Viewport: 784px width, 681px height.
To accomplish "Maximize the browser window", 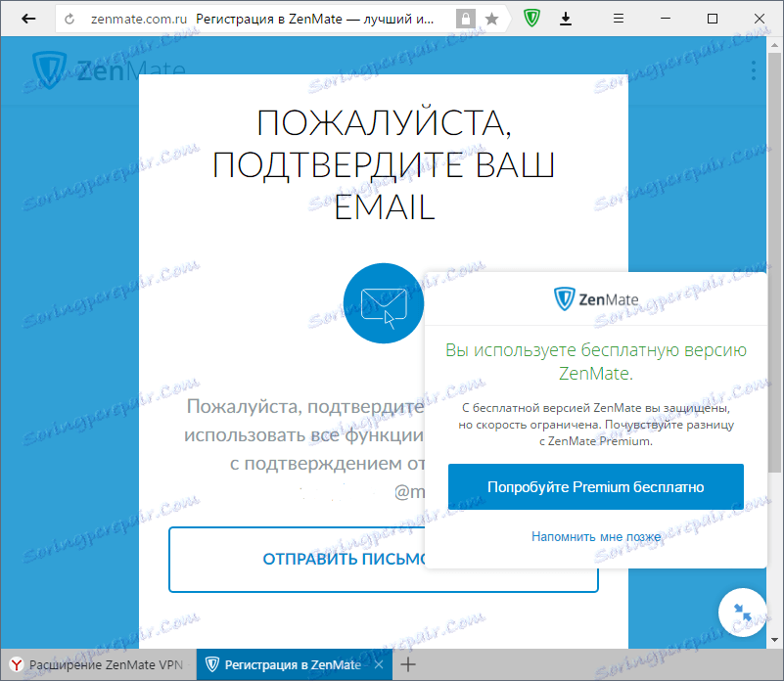I will [713, 19].
